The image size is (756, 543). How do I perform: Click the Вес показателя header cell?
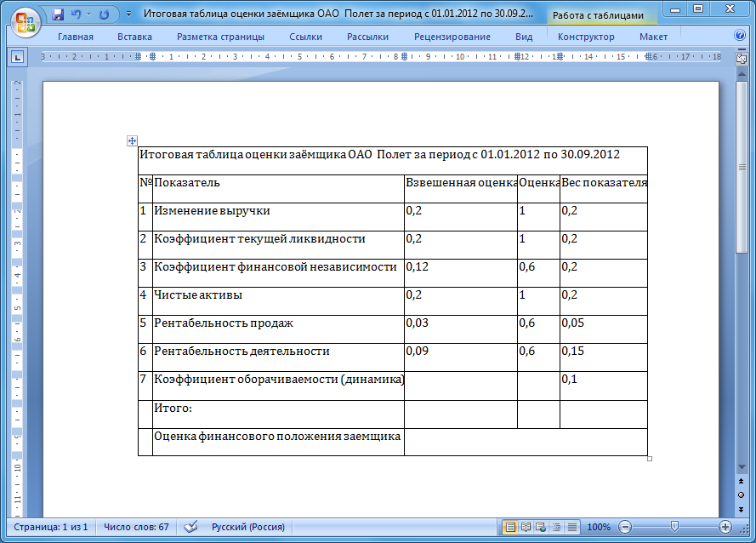pos(604,189)
